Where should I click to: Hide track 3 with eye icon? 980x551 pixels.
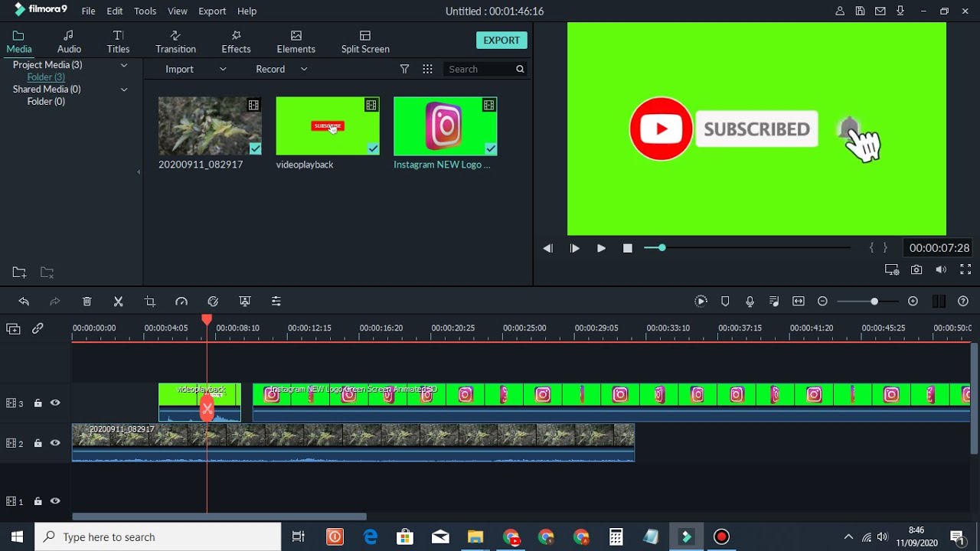click(x=55, y=403)
